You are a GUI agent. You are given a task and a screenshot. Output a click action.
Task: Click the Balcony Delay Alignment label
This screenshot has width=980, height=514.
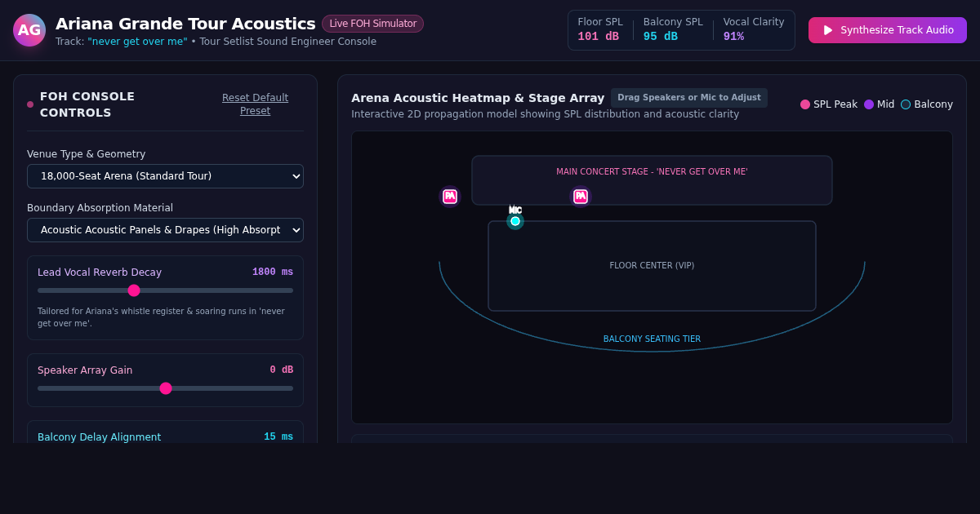[99, 437]
